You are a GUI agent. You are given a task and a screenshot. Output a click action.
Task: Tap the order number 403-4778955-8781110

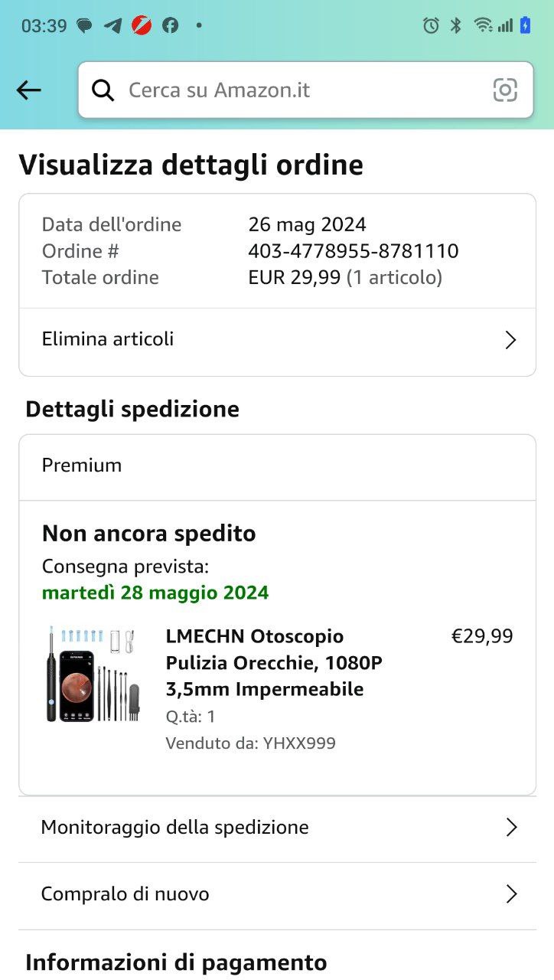pos(353,251)
